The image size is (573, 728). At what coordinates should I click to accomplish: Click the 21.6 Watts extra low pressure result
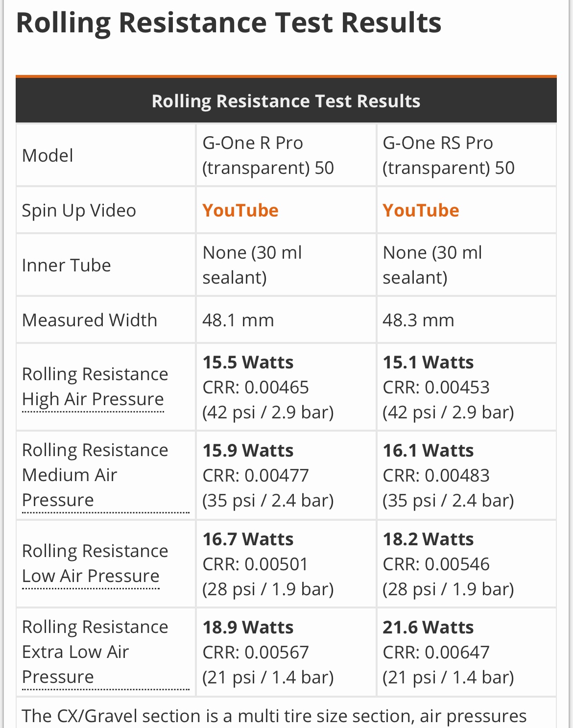coord(428,628)
